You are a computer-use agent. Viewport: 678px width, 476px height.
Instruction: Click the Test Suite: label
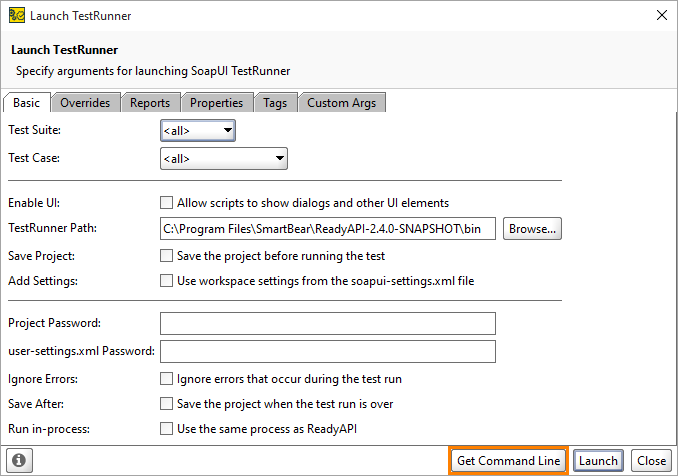tap(35, 130)
